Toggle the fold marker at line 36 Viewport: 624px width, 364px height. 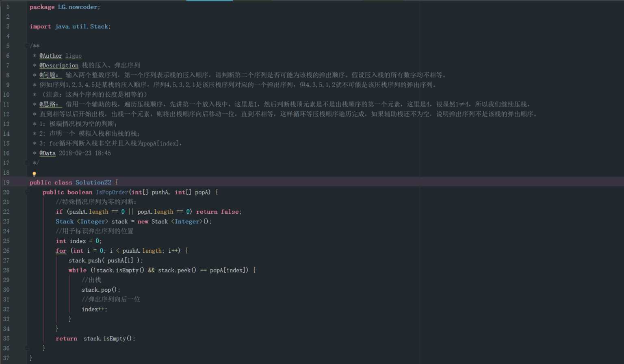pos(27,348)
